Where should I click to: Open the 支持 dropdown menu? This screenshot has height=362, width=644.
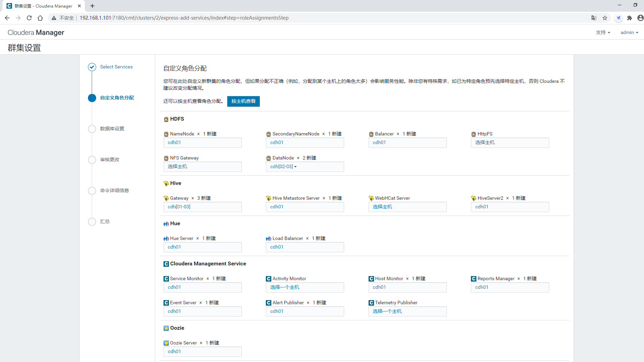[x=603, y=32]
